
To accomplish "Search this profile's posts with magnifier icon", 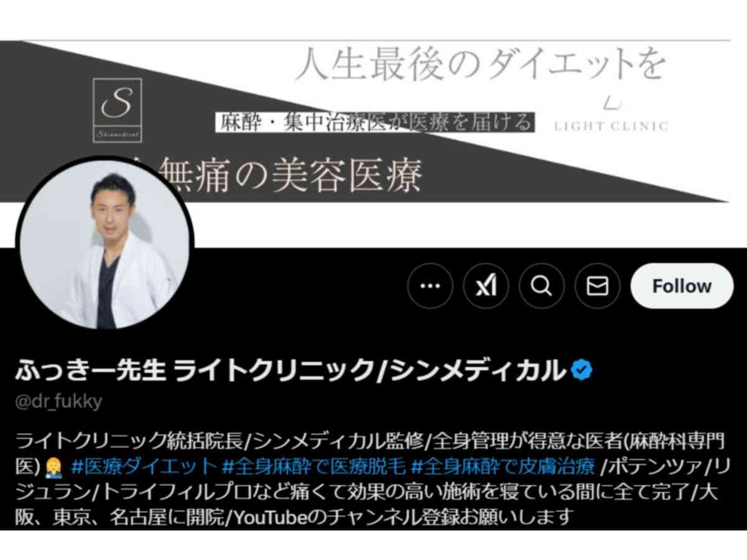I will point(542,286).
